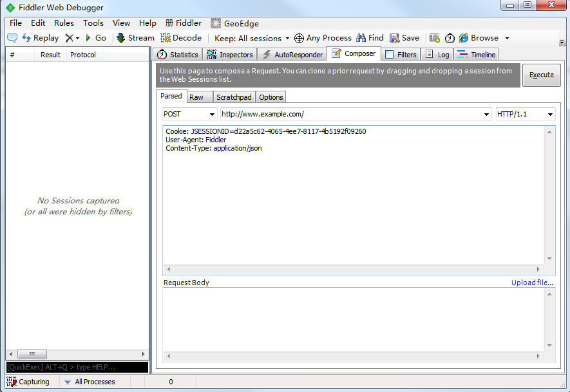Switch to the Inspectors tab
This screenshot has width=570, height=392.
click(230, 55)
